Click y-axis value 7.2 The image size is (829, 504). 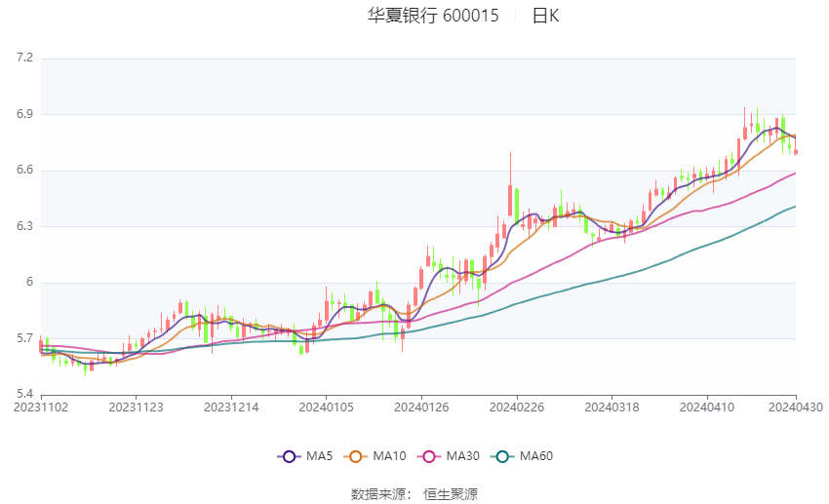pos(24,58)
